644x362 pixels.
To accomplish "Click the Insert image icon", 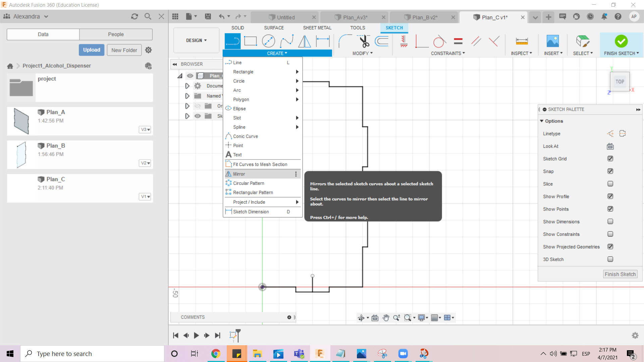I will [x=552, y=41].
